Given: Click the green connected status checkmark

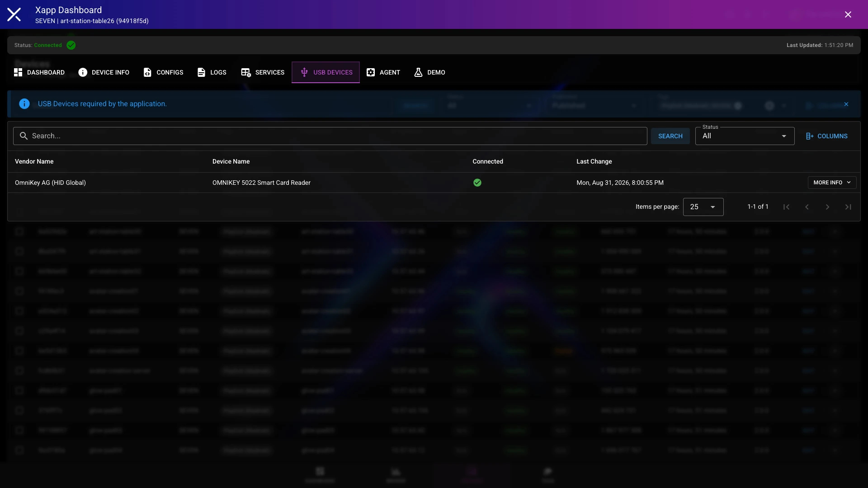Looking at the screenshot, I should [71, 45].
